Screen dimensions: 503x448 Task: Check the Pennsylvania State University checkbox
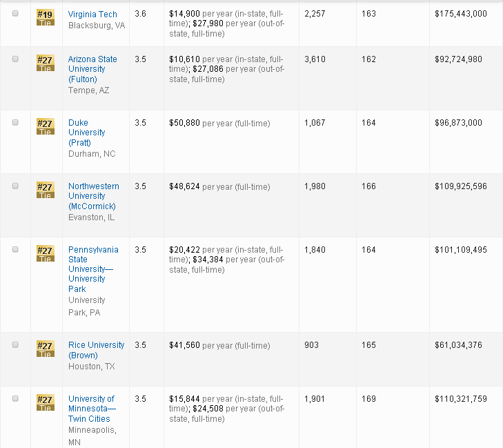click(15, 249)
